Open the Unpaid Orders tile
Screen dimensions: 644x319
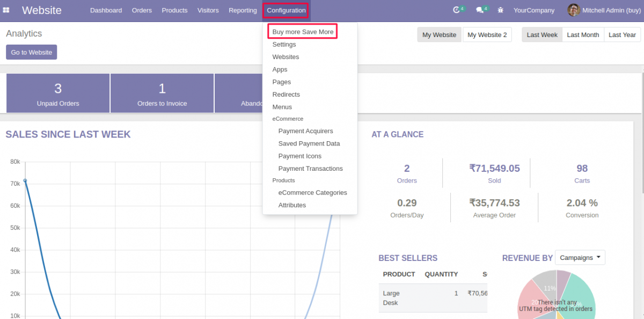tap(58, 93)
